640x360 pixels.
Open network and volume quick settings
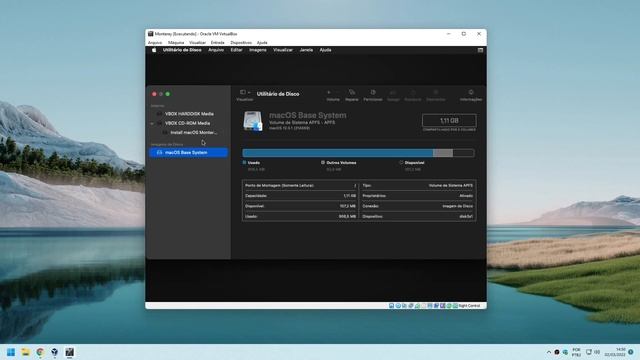point(593,352)
